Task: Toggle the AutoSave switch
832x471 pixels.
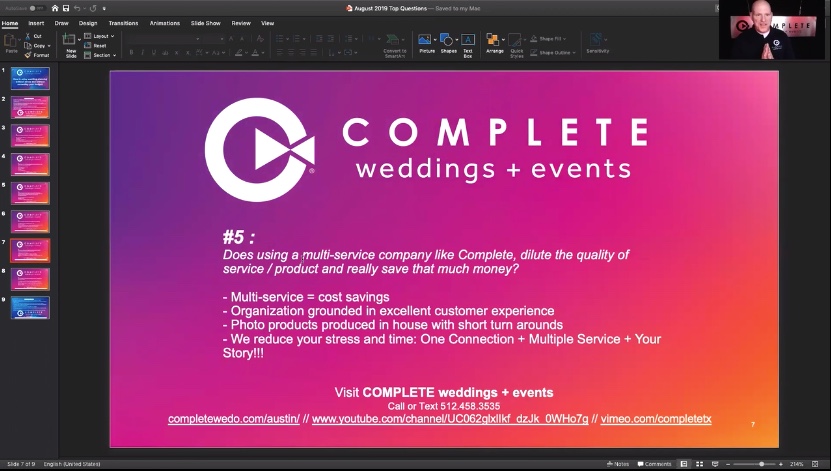Action: [37, 8]
